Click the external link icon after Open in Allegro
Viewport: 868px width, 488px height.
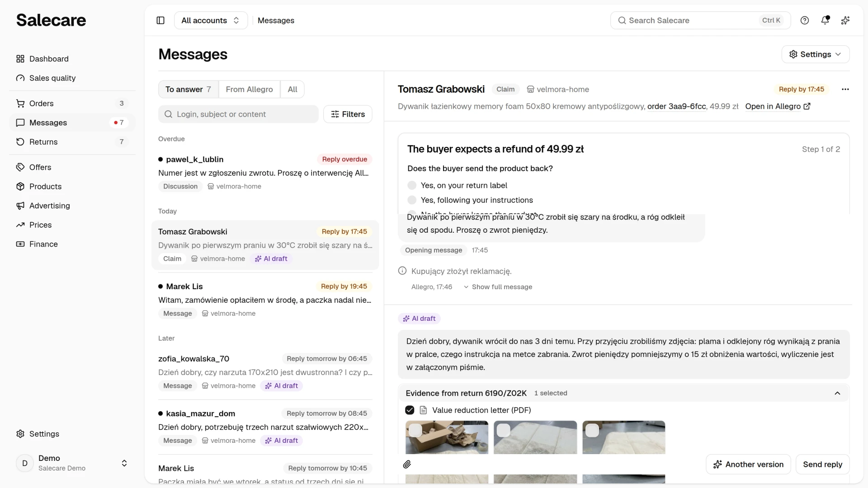pos(807,107)
